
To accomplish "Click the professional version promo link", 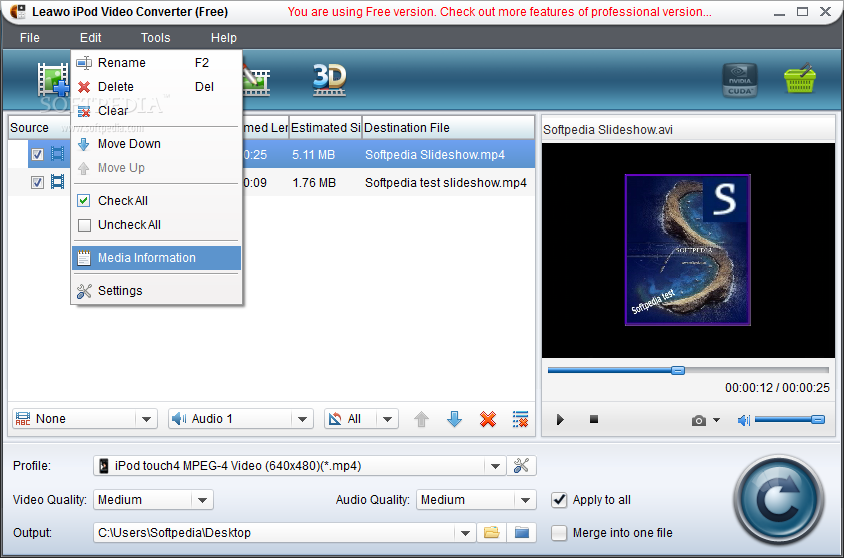I will (x=500, y=12).
